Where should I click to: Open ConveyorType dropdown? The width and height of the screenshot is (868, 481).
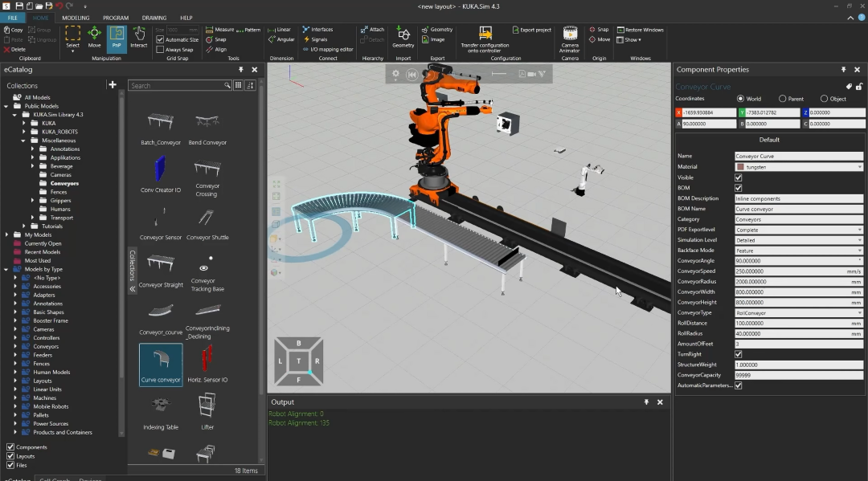click(799, 313)
